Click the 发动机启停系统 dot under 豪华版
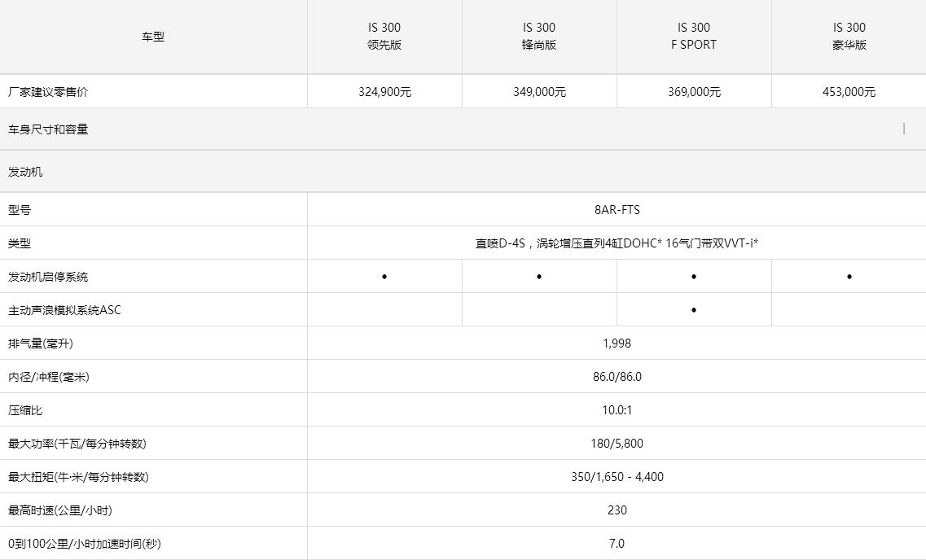Image resolution: width=926 pixels, height=560 pixels. (849, 276)
